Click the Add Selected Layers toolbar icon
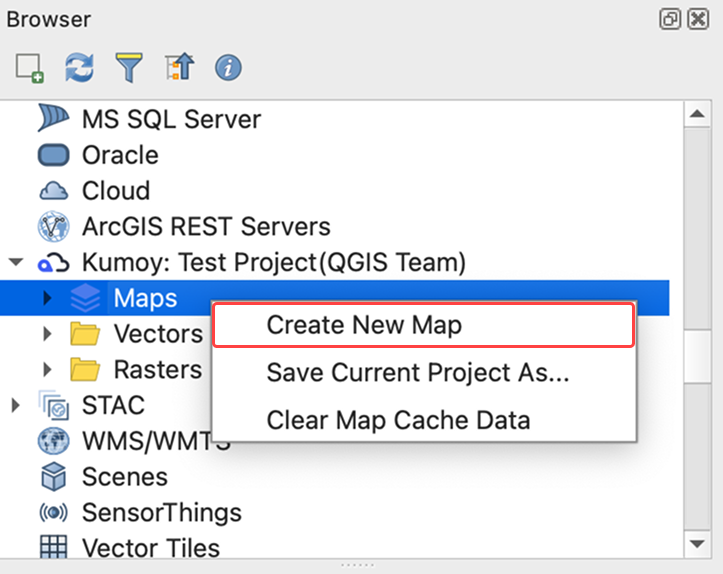 coord(30,68)
